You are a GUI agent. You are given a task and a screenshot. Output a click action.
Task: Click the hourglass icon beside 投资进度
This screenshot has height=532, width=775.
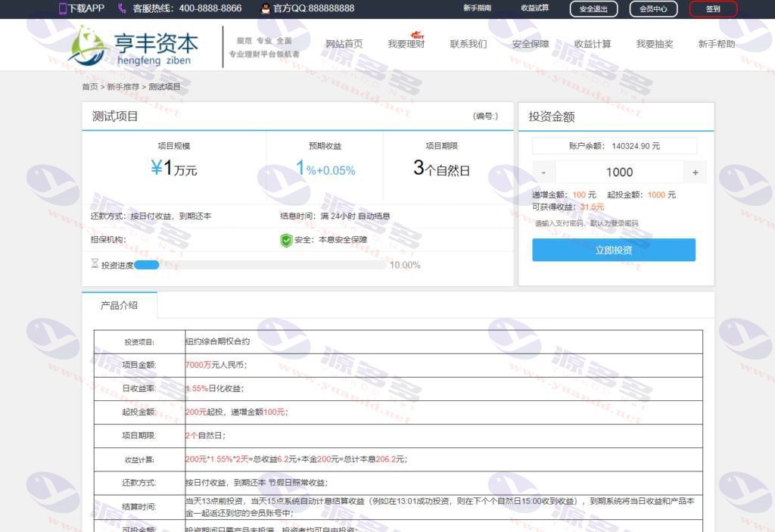(95, 263)
